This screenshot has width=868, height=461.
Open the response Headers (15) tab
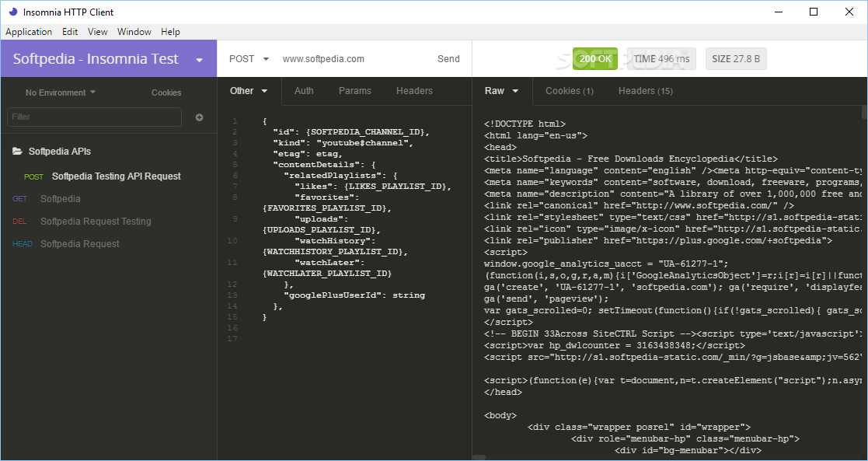click(x=646, y=91)
